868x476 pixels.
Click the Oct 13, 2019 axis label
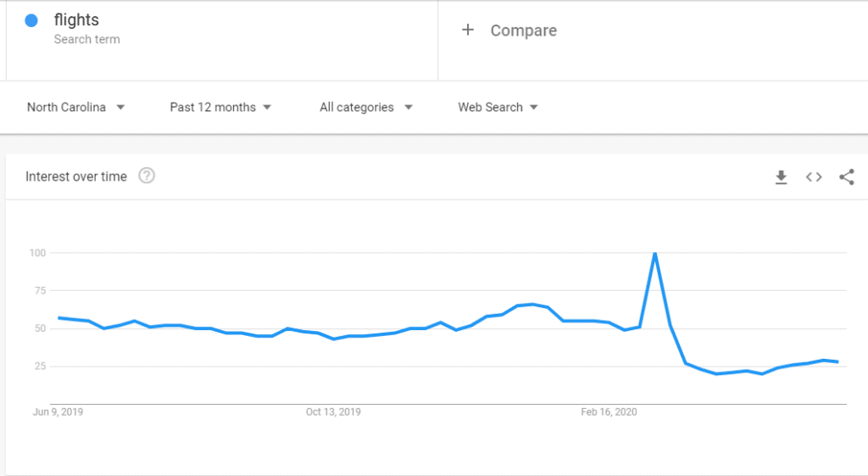pyautogui.click(x=333, y=412)
